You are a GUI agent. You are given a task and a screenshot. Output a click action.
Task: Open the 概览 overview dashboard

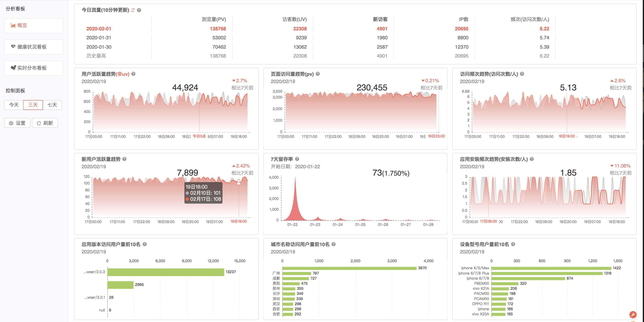click(33, 26)
